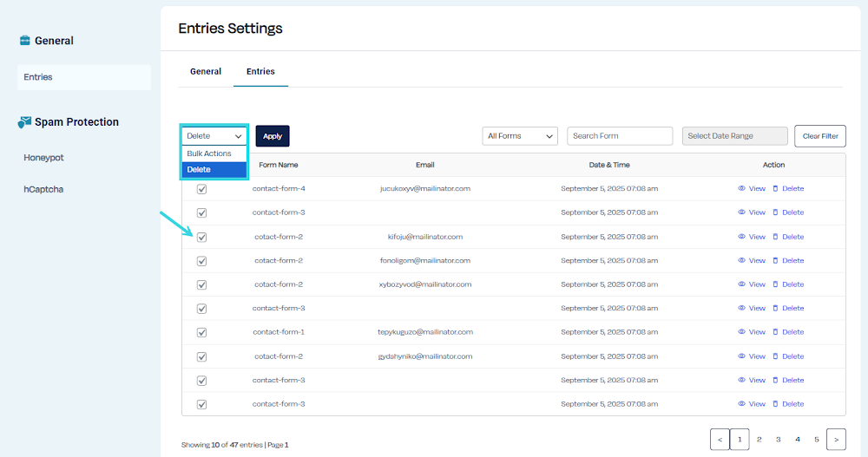Uncheck the checkbox for jucukoxyv@mailinator.com row
Screen dimensions: 868x457
tap(201, 189)
